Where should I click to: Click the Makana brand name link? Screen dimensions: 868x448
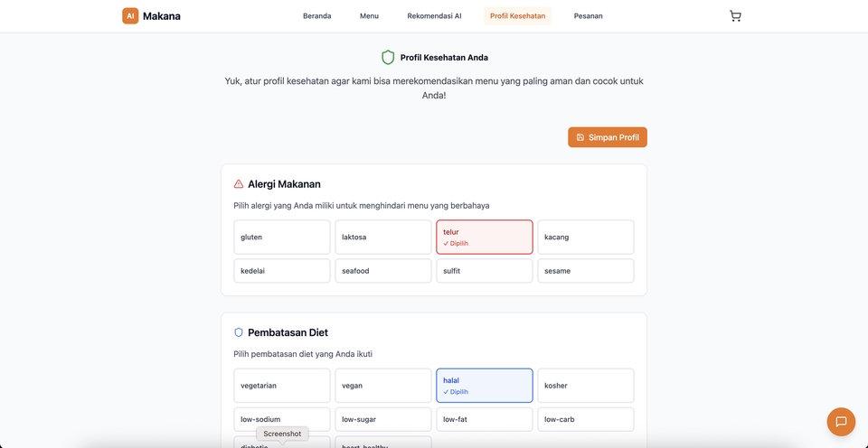coord(162,15)
